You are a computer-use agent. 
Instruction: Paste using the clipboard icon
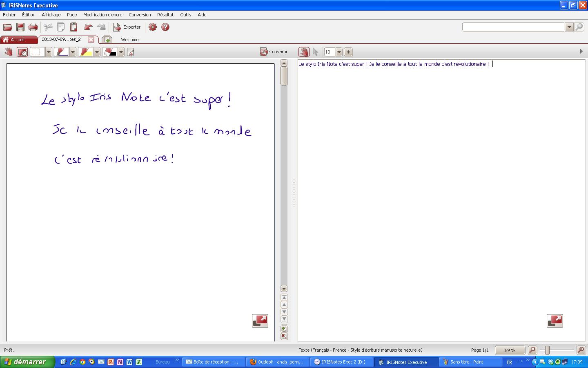[x=73, y=27]
